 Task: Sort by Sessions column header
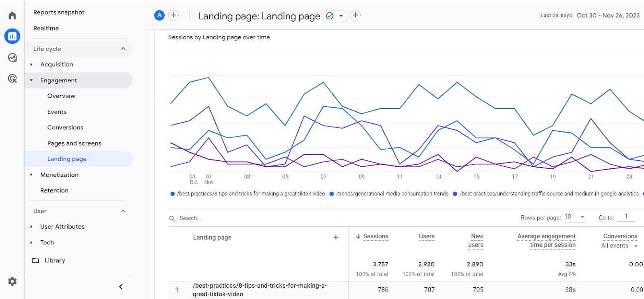376,236
